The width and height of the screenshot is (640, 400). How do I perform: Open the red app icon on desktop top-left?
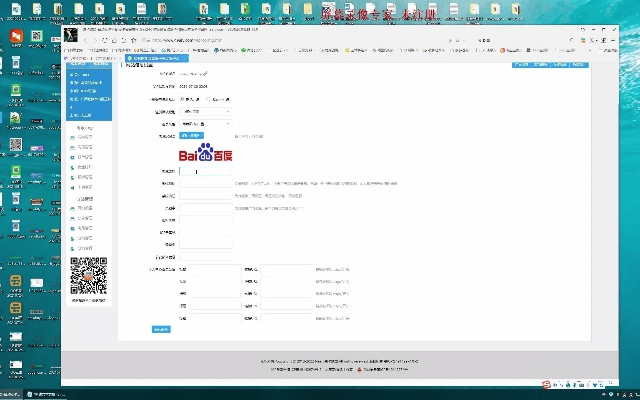click(16, 36)
